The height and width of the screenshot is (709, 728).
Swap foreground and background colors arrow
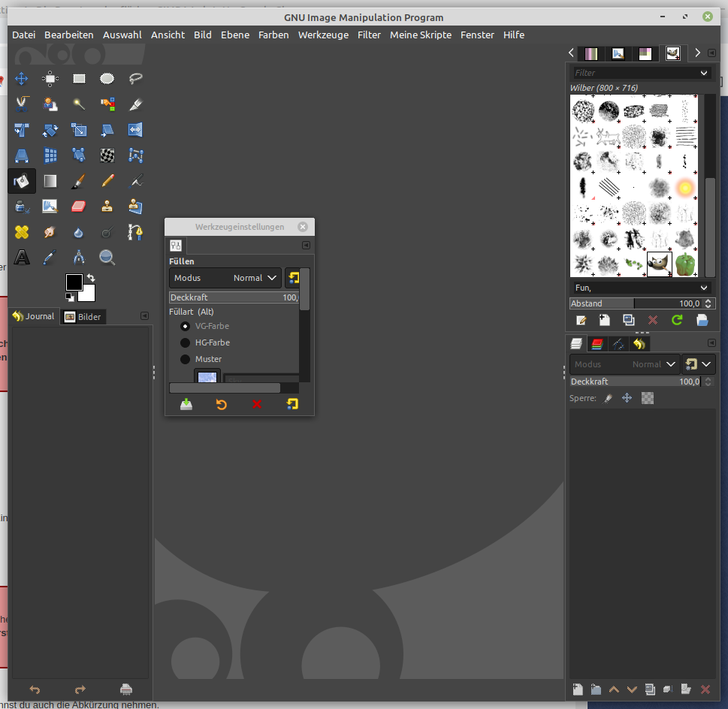(91, 278)
